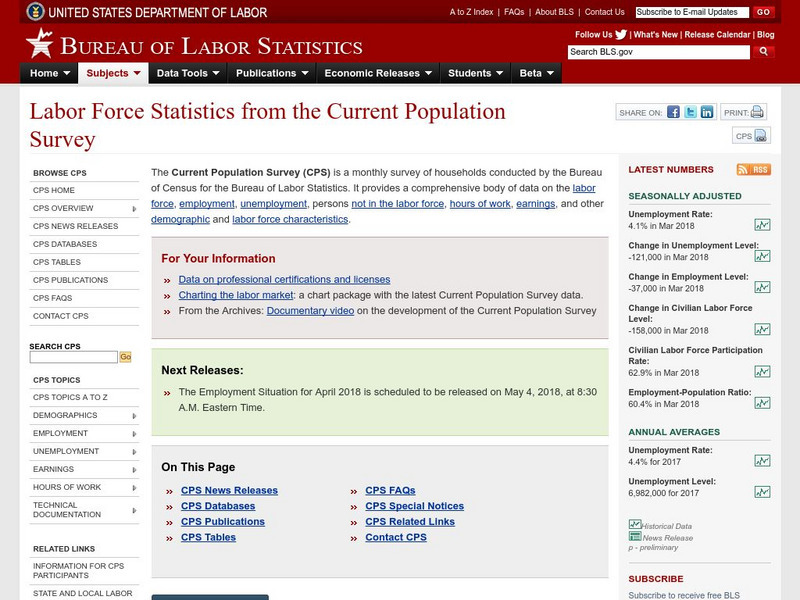Share page on LinkedIn icon
This screenshot has width=800, height=600.
pos(707,112)
